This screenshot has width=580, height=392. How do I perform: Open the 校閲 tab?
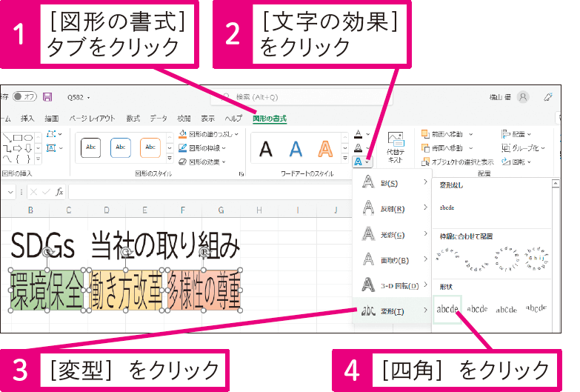tap(184, 119)
